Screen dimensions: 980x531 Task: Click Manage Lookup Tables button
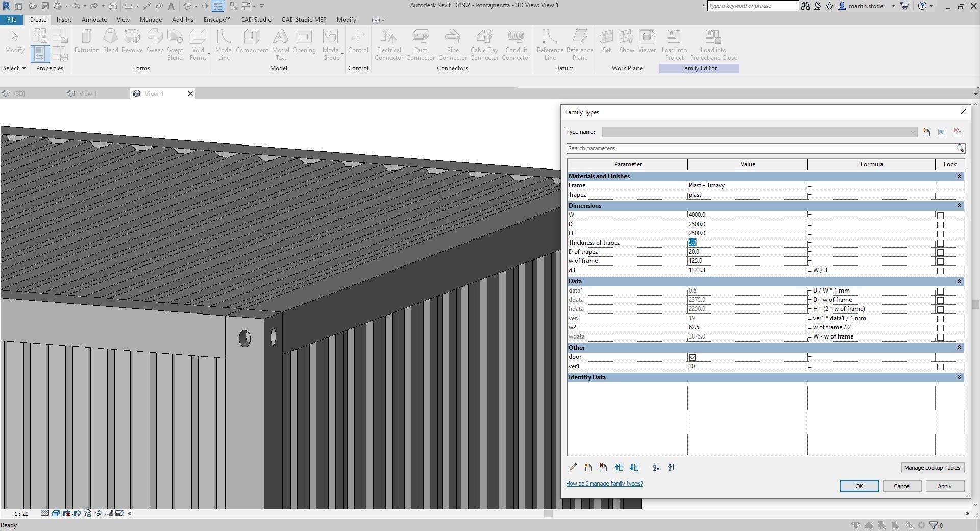point(932,468)
